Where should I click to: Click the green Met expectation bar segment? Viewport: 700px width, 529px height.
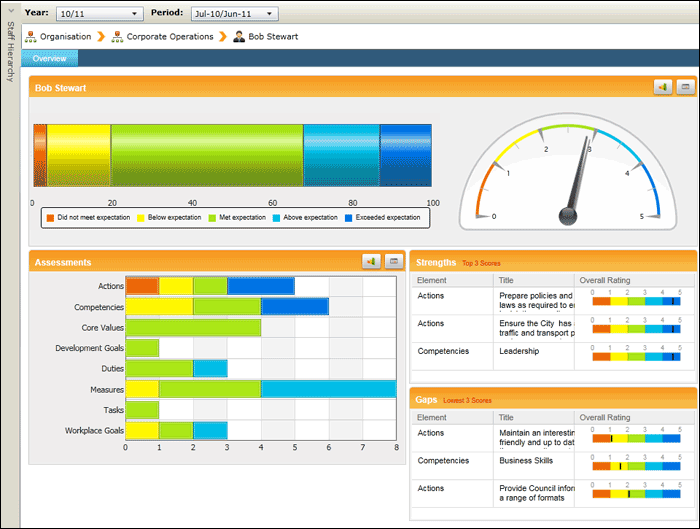206,155
